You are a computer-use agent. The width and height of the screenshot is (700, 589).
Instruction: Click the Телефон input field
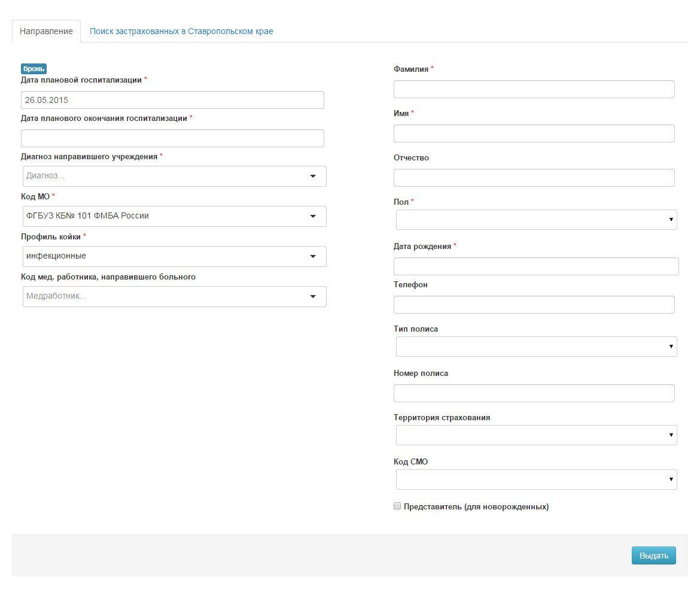pos(534,305)
